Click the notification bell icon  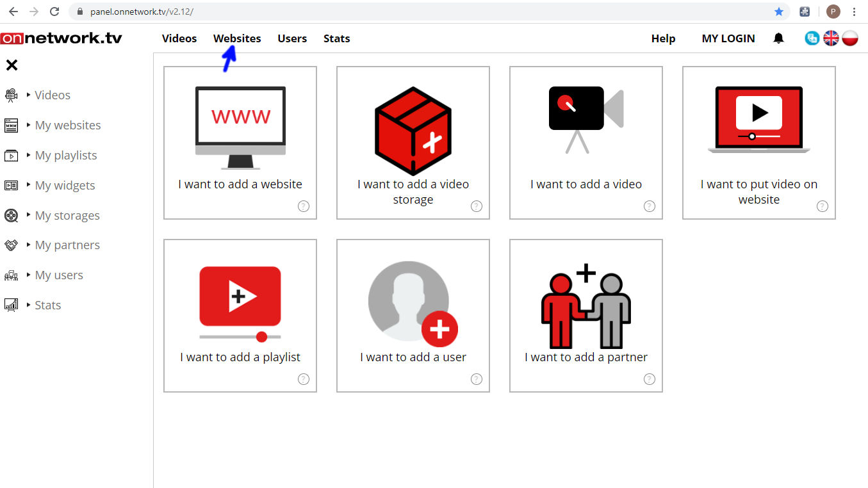(778, 38)
